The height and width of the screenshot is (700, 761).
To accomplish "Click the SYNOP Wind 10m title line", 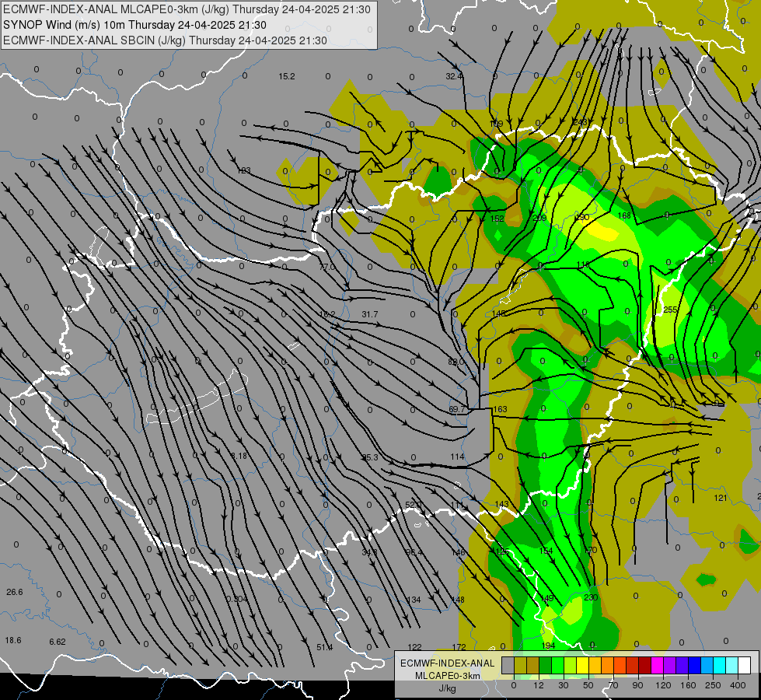I will click(134, 25).
